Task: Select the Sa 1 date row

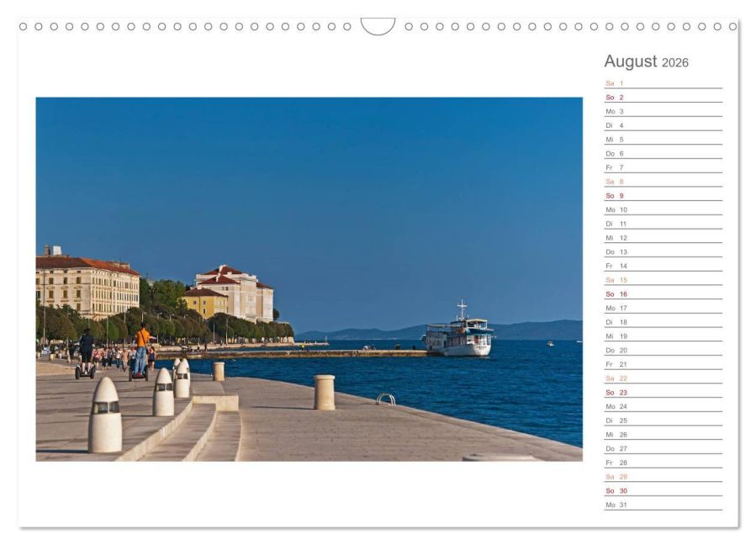Action: (663, 83)
